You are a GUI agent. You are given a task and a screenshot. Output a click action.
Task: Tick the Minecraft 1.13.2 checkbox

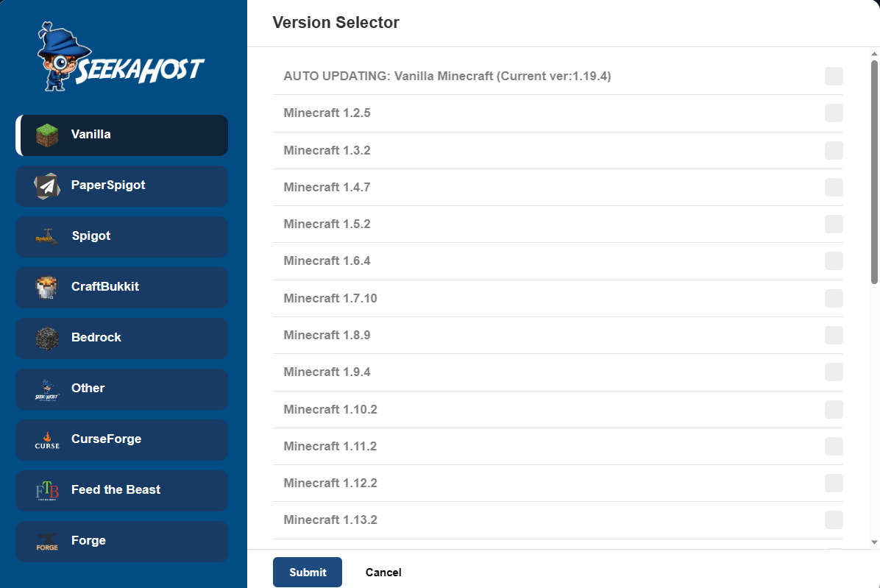pyautogui.click(x=834, y=520)
